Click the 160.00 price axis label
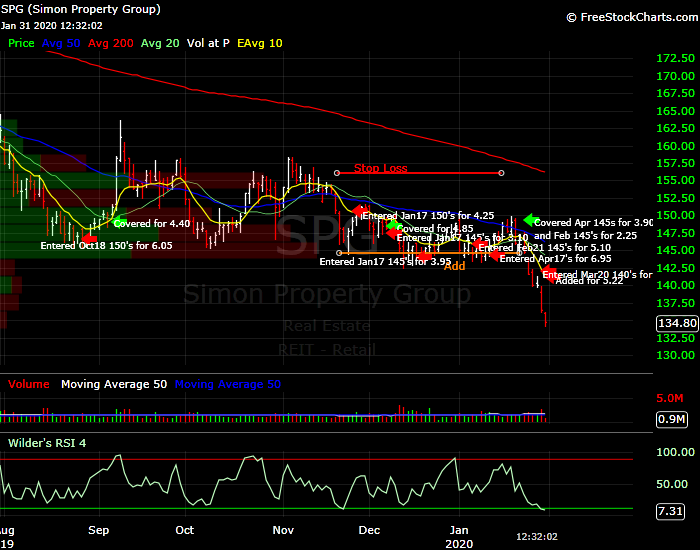This screenshot has height=550, width=700. (675, 146)
